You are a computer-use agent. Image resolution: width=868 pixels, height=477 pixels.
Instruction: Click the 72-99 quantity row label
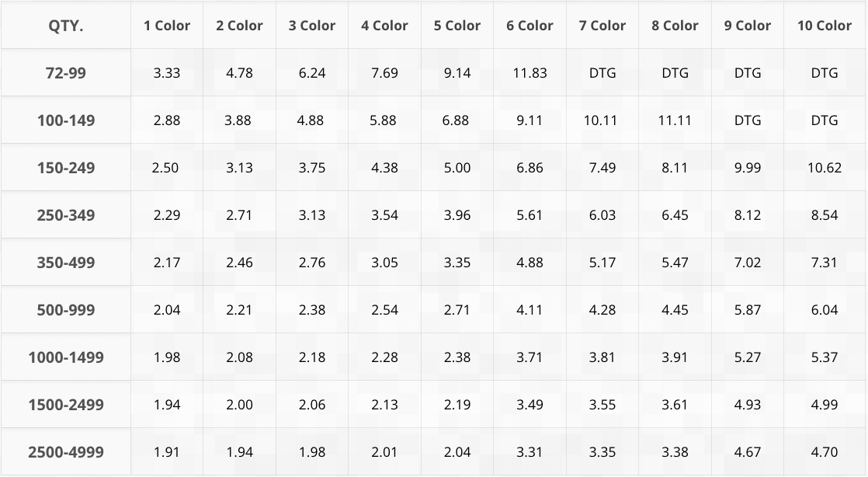[x=66, y=73]
